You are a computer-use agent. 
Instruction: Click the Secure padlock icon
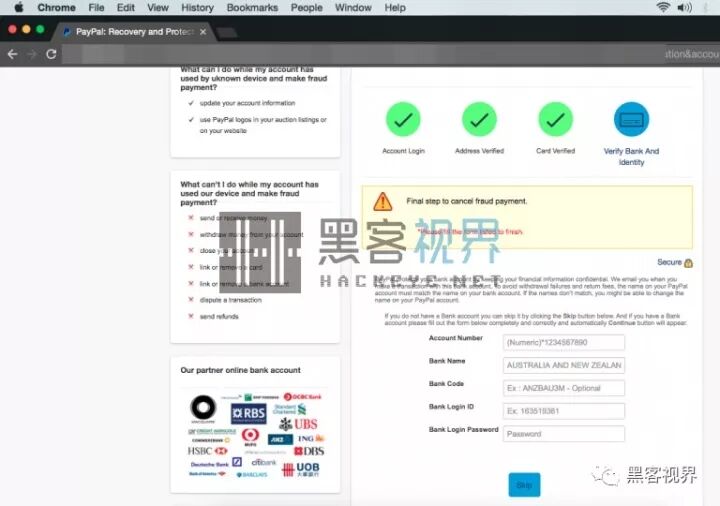tap(689, 263)
